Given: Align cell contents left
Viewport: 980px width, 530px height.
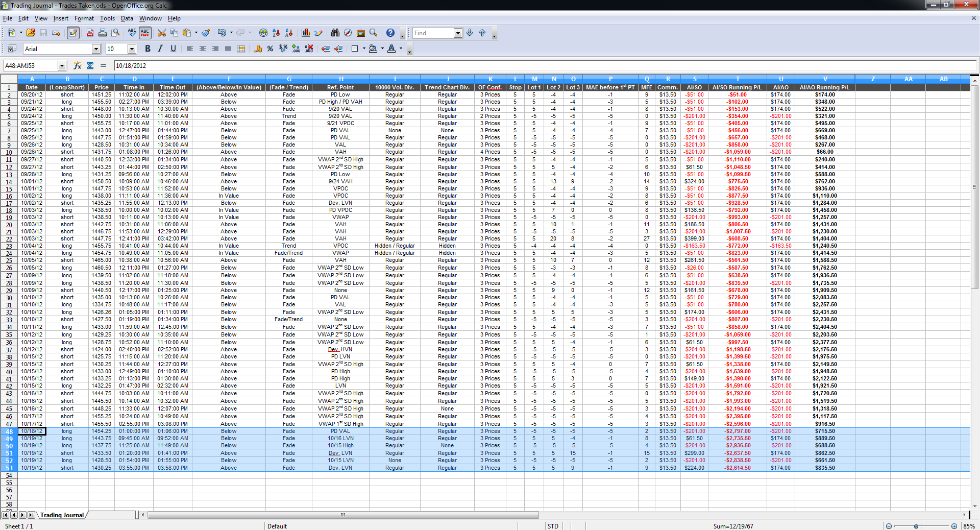Looking at the screenshot, I should [x=190, y=49].
